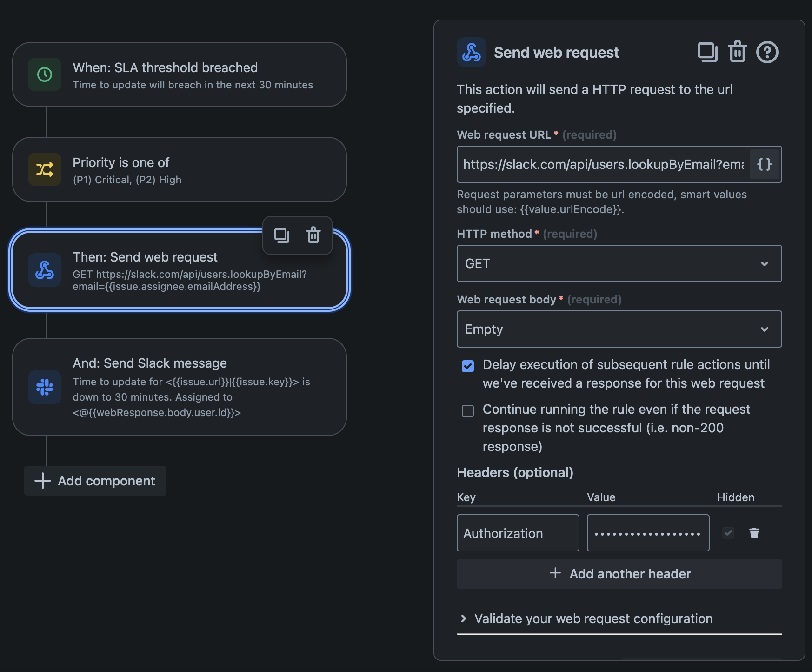Image resolution: width=812 pixels, height=672 pixels.
Task: Disable delay execution until response received
Action: (x=468, y=366)
